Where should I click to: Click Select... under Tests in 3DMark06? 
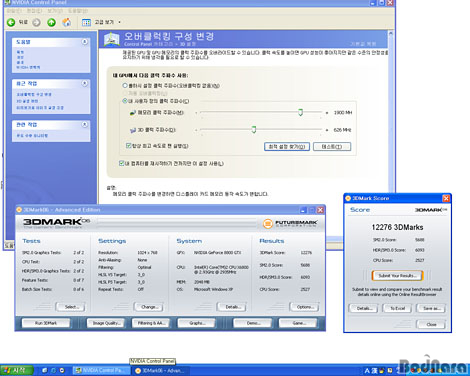click(x=71, y=307)
